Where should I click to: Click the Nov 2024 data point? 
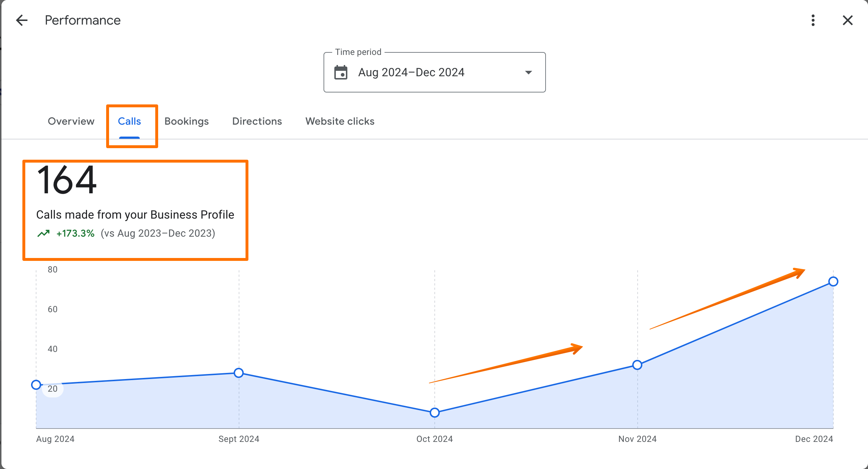pyautogui.click(x=637, y=365)
